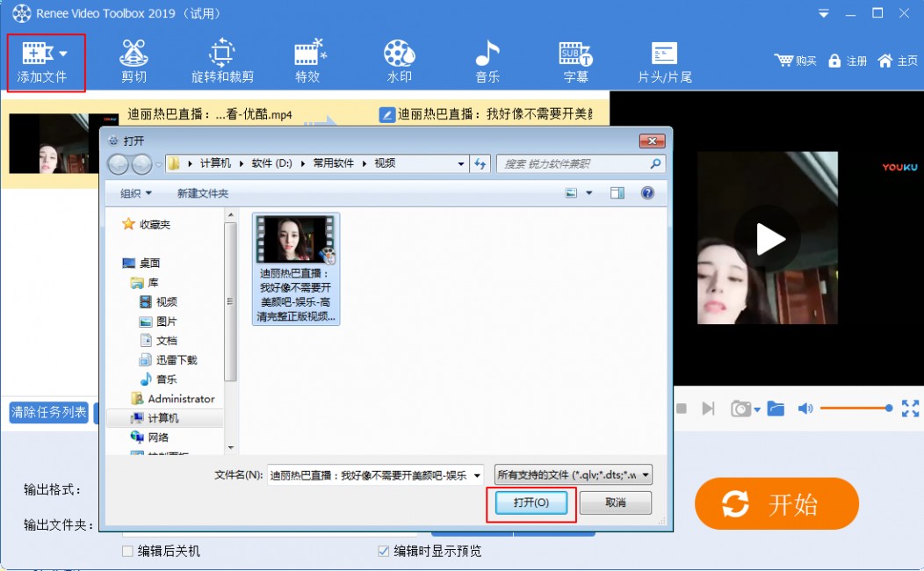This screenshot has height=571, width=924.
Task: Toggle the preview pane icon in the dialog
Action: pos(617,192)
